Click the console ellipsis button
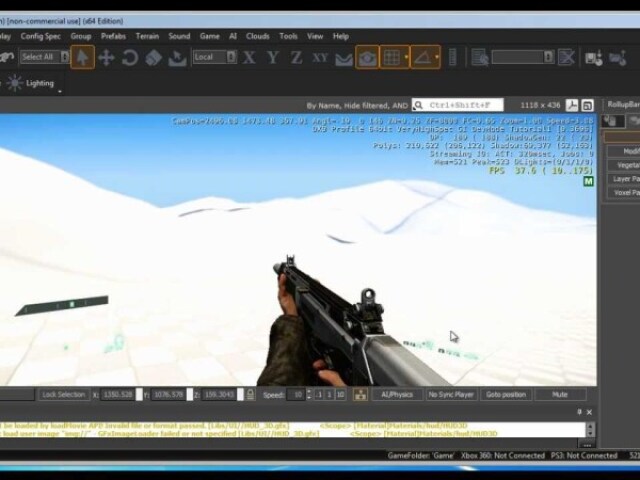Screen dimensions: 640x480 point(587,444)
